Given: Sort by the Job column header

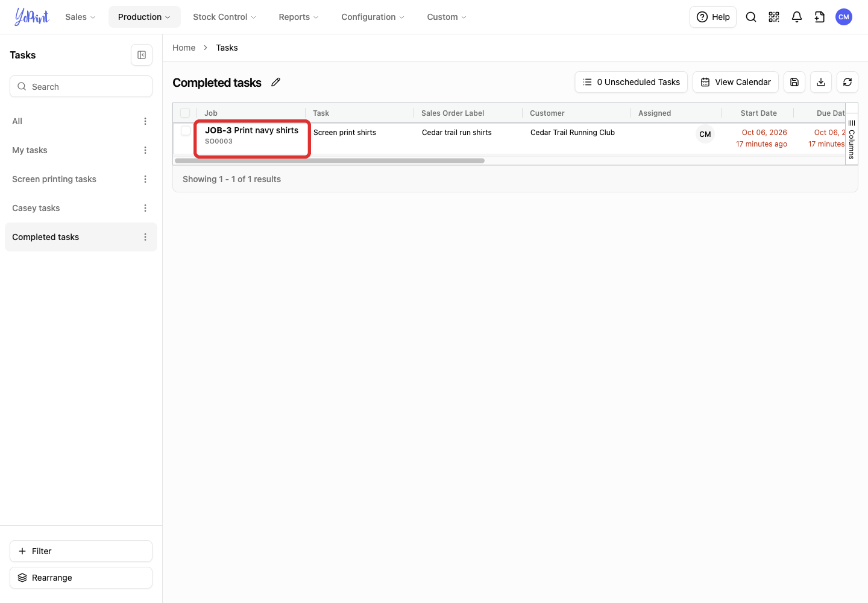Looking at the screenshot, I should coord(211,113).
